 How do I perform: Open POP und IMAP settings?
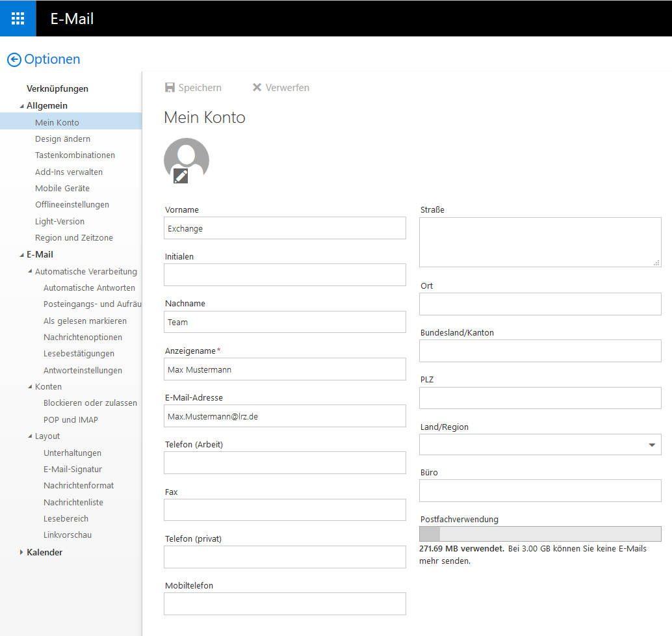click(71, 420)
